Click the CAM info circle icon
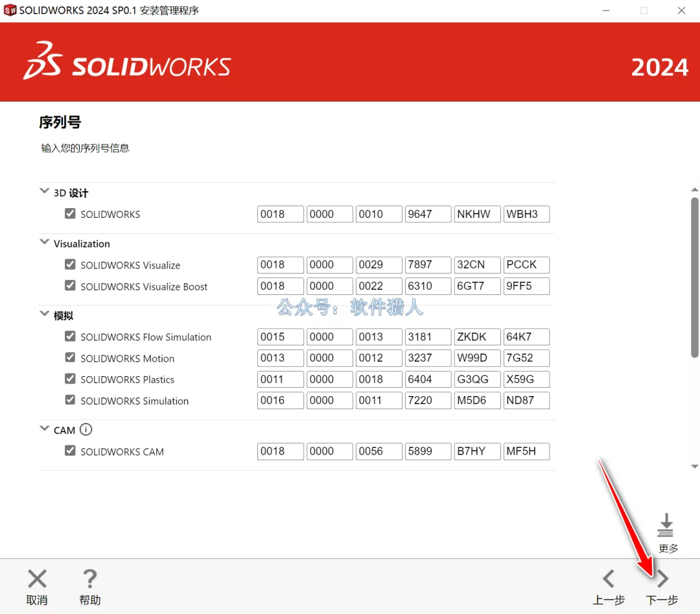This screenshot has height=614, width=700. click(x=86, y=430)
